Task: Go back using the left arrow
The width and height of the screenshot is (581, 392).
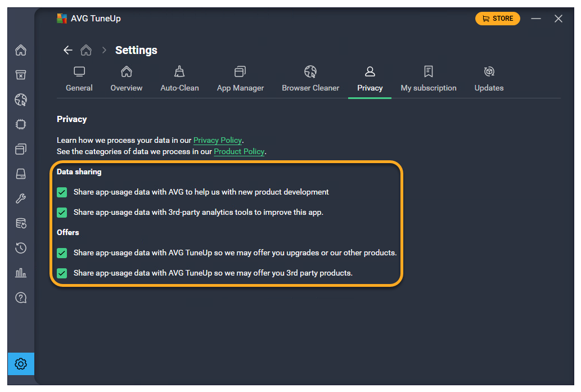Action: 68,50
